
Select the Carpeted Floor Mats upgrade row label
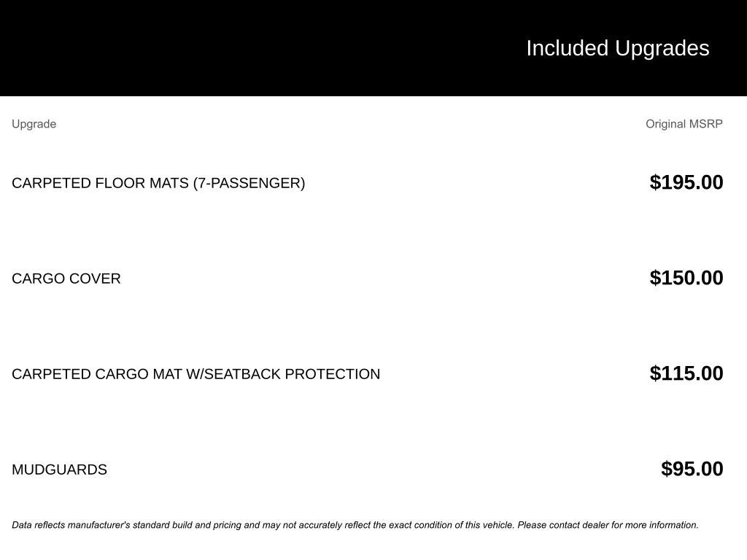click(x=158, y=183)
